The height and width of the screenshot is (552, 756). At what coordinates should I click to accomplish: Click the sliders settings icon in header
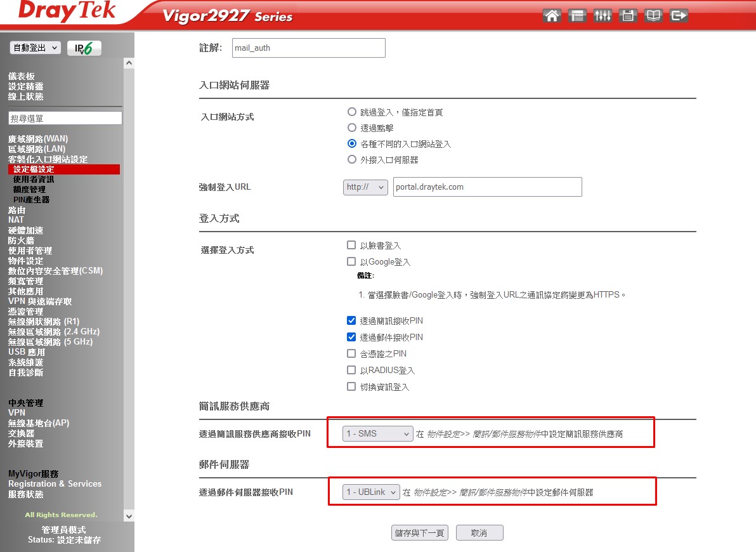tap(603, 16)
